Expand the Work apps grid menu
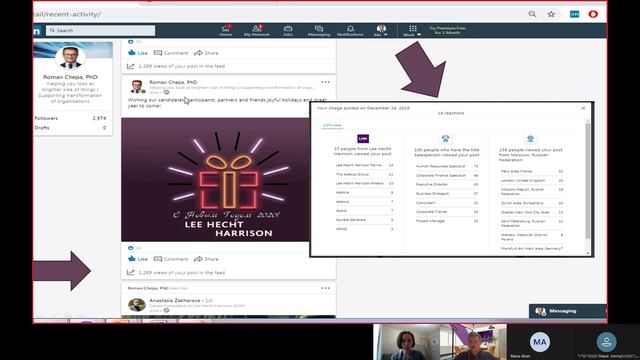 412,31
